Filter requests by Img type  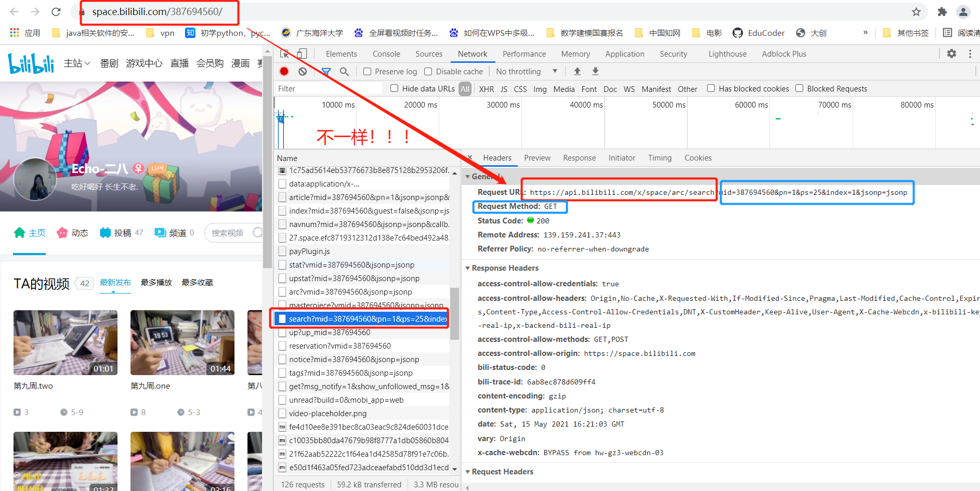[x=540, y=89]
